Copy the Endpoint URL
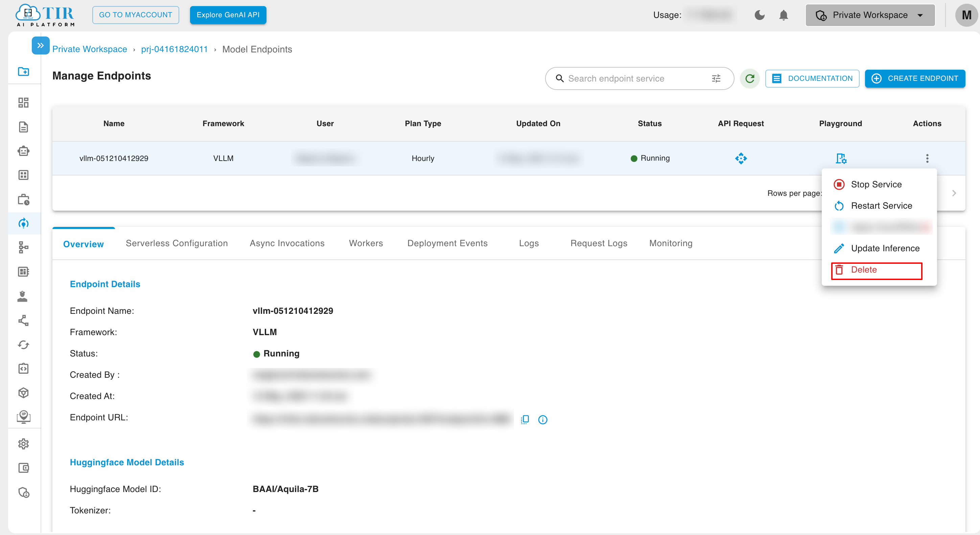 524,419
